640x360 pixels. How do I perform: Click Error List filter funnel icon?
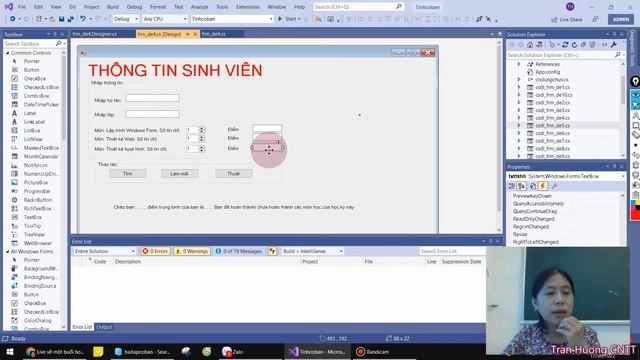pyautogui.click(x=272, y=251)
